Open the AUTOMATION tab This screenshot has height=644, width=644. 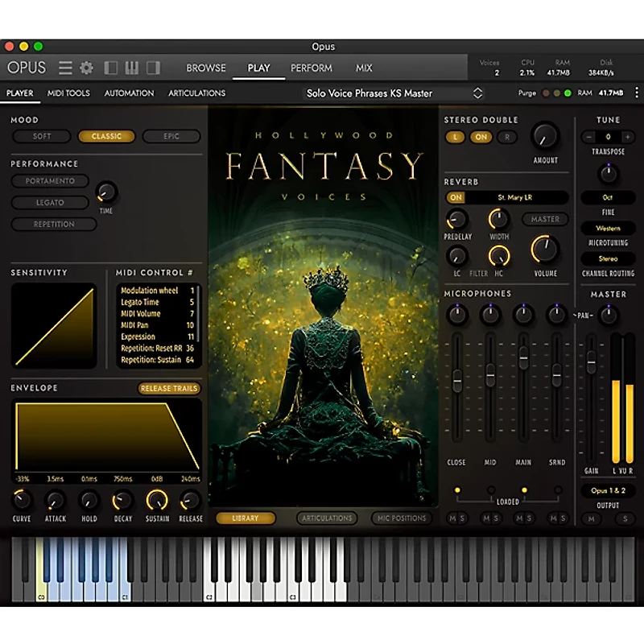(x=128, y=93)
